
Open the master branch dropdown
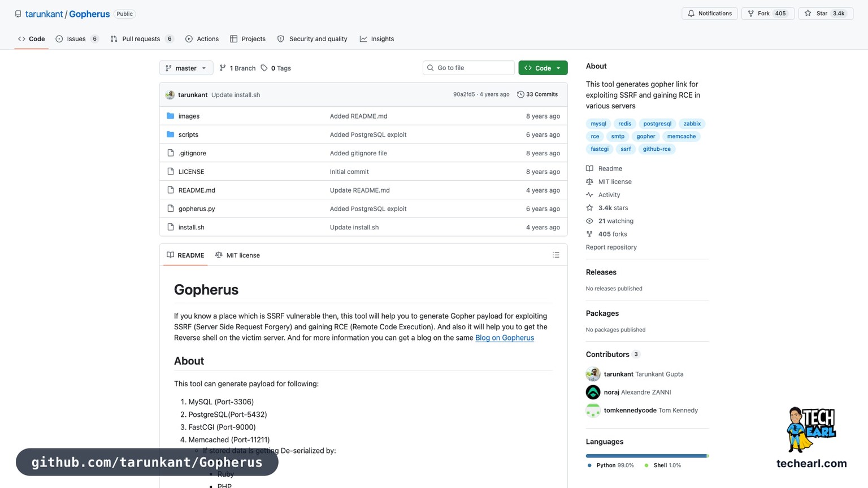click(x=186, y=68)
